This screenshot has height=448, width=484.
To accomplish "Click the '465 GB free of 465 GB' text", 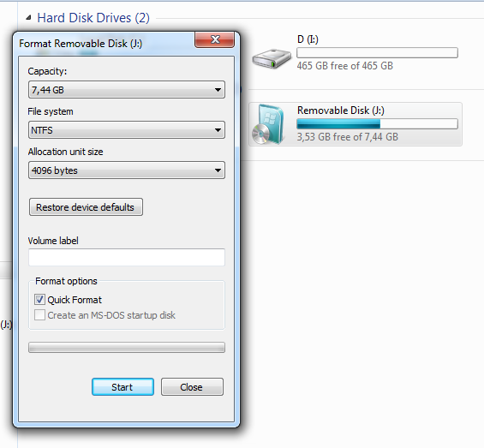I will click(x=344, y=66).
